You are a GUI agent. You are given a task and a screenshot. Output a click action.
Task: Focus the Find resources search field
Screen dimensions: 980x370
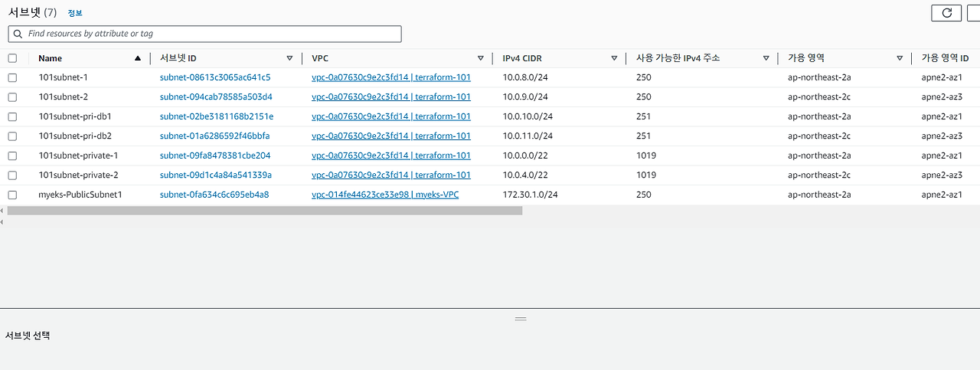(204, 34)
